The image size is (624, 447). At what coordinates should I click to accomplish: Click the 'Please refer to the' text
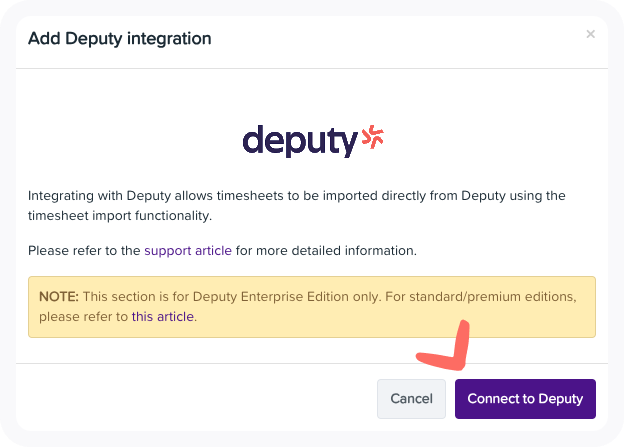tap(84, 251)
